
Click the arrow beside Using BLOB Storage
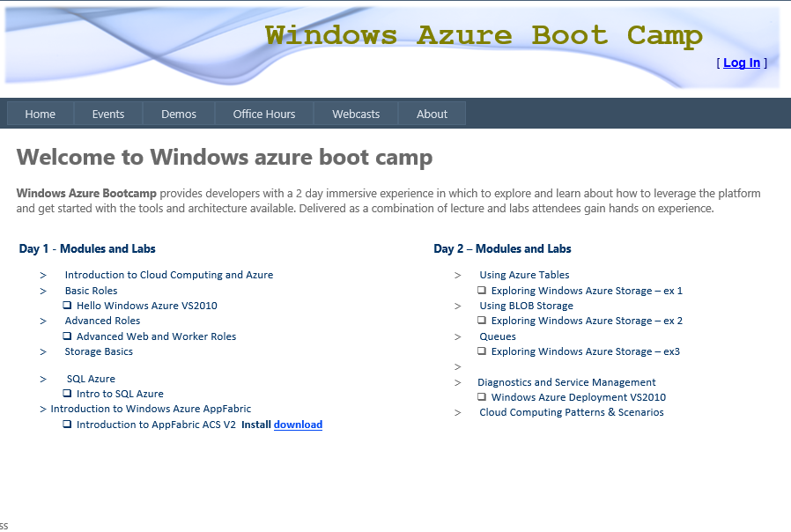pyautogui.click(x=458, y=307)
